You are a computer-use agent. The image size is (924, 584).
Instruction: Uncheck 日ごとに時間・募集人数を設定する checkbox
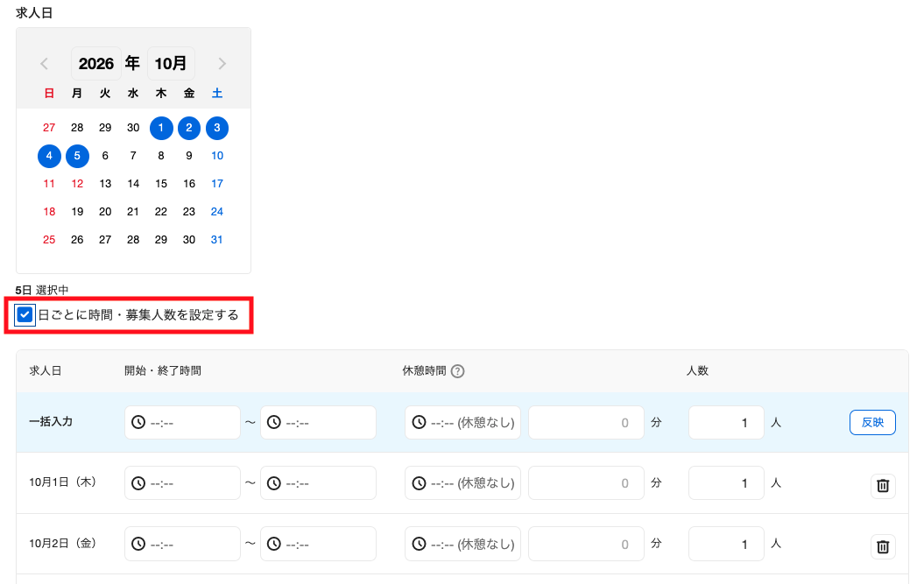click(25, 314)
